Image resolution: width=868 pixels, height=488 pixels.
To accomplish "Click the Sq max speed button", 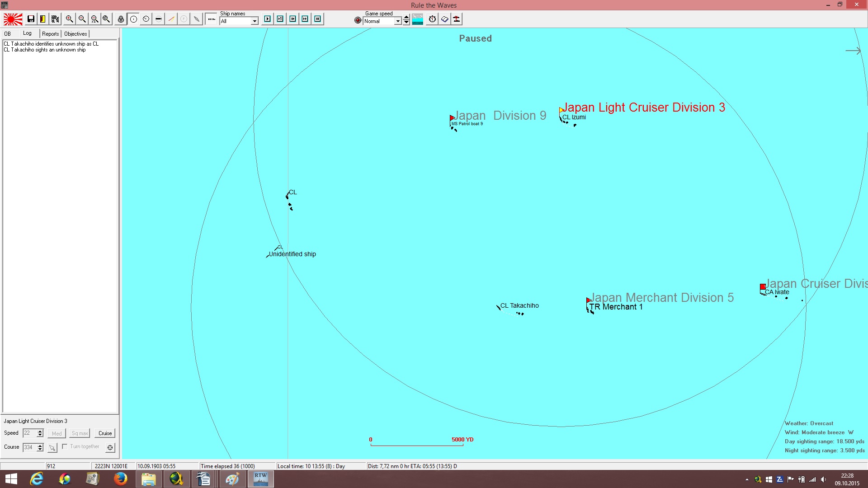I will [80, 433].
